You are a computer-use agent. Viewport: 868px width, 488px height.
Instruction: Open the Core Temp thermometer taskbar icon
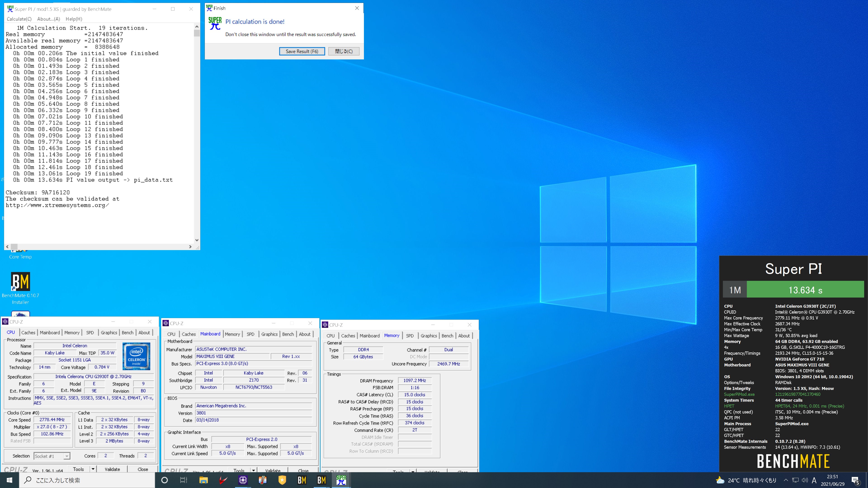click(262, 480)
